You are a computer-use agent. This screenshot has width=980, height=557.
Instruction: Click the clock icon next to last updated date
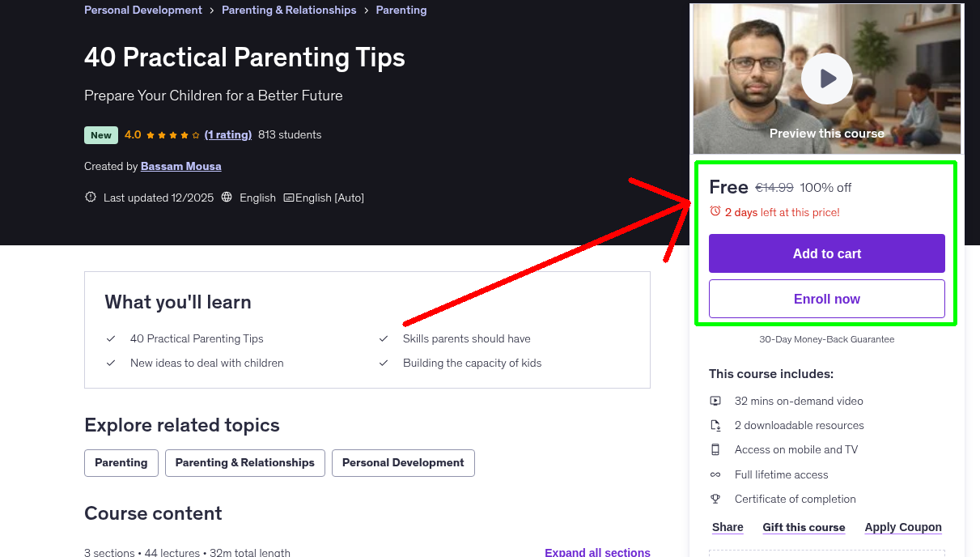[x=90, y=197]
